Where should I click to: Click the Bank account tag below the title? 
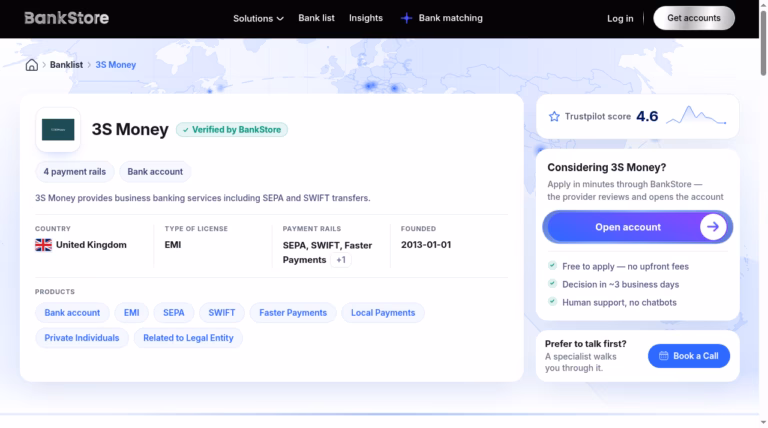[155, 172]
